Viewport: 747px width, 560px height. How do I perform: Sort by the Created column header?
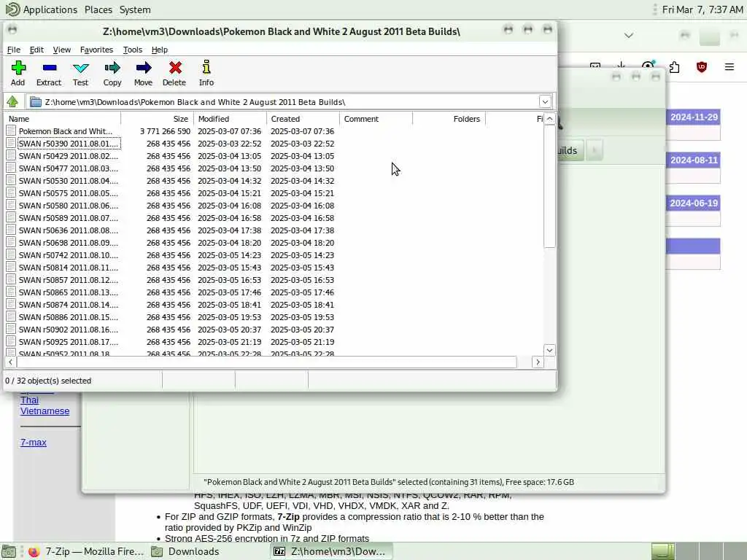303,119
